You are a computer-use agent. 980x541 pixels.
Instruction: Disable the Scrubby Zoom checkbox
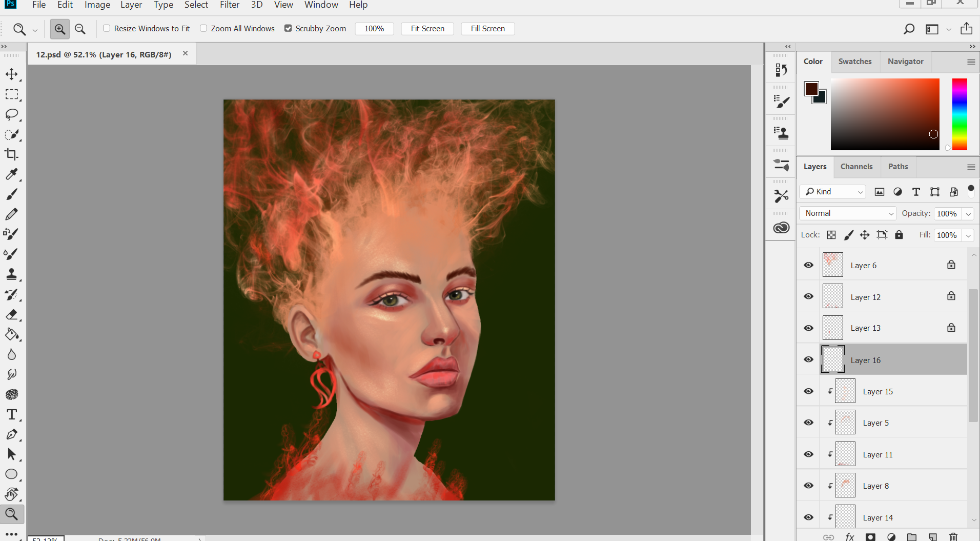[288, 28]
